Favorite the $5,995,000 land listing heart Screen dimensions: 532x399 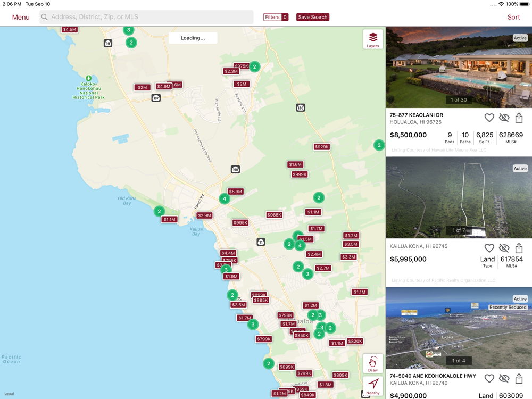(x=489, y=248)
